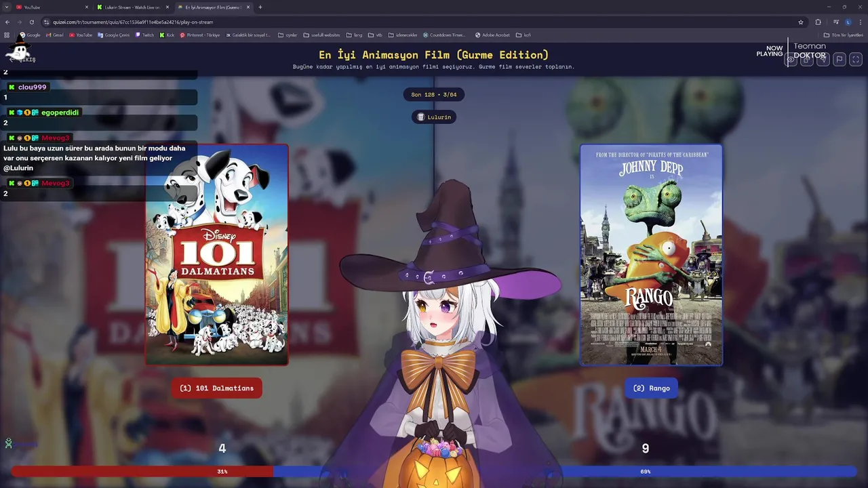Open the Gmail bookmark
This screenshot has height=488, width=868.
54,35
